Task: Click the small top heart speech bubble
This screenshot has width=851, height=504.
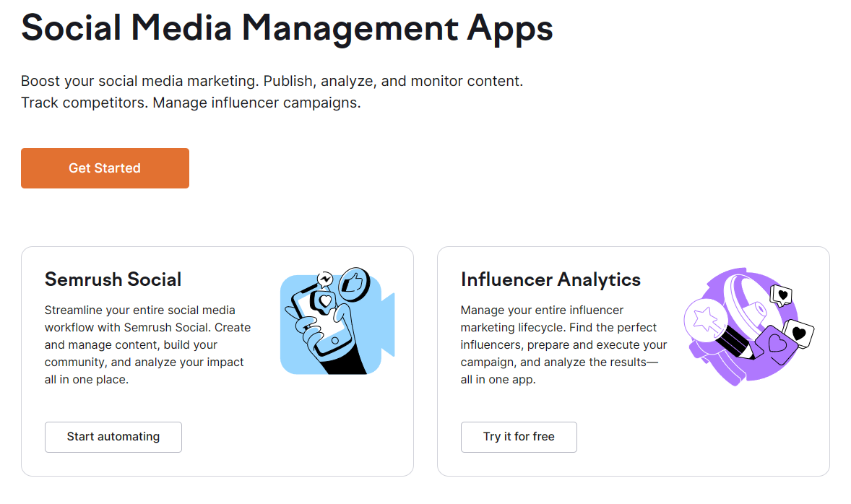Action: point(781,295)
